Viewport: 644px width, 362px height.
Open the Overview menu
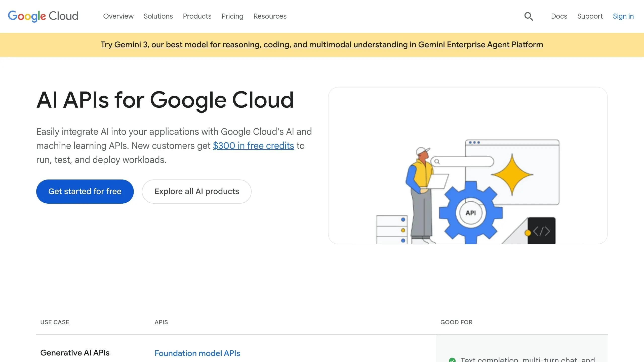(x=118, y=16)
